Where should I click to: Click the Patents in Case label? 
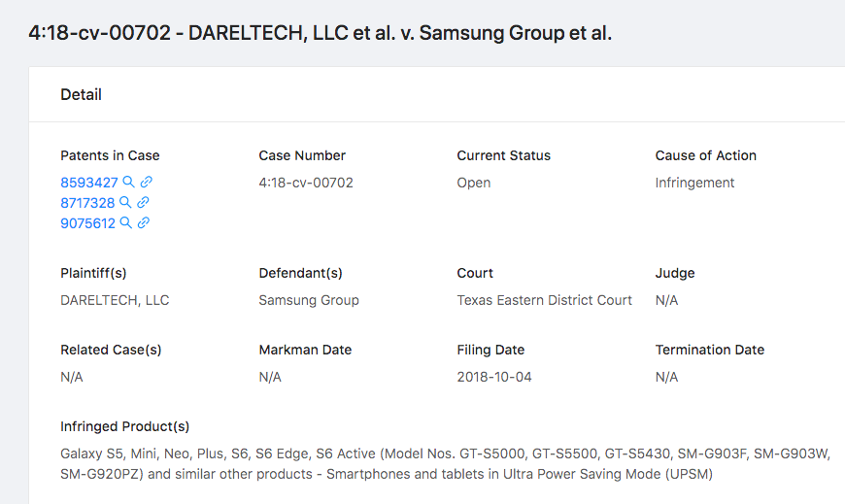point(110,155)
